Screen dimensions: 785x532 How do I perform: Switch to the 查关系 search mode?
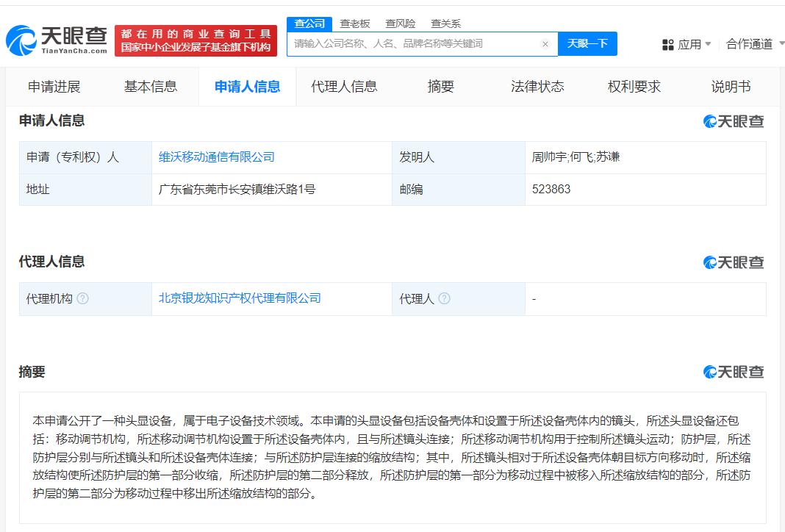[445, 24]
